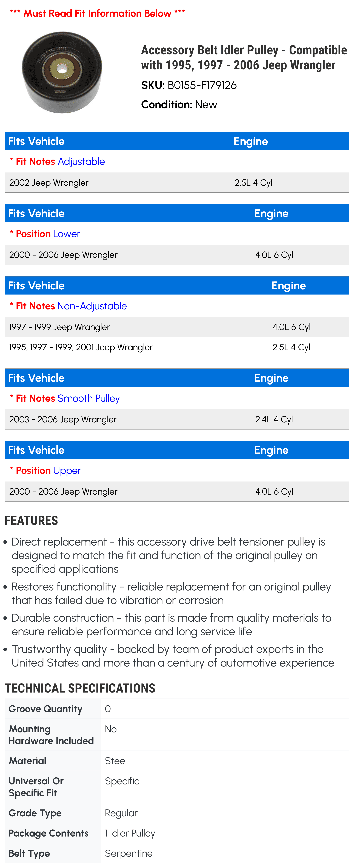Select the Condition: New label
Image resolution: width=354 pixels, height=868 pixels.
tap(179, 105)
